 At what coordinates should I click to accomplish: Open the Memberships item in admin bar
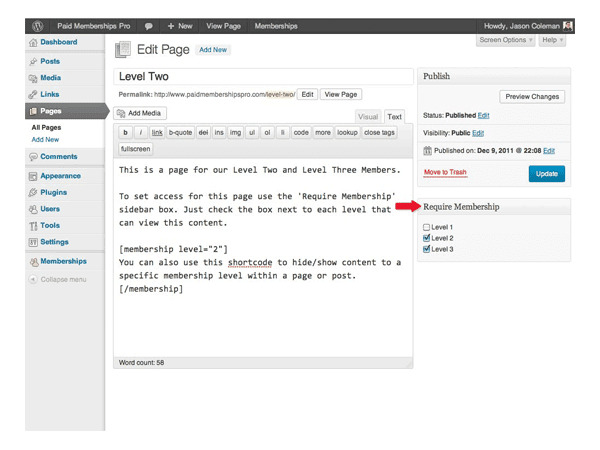click(276, 25)
